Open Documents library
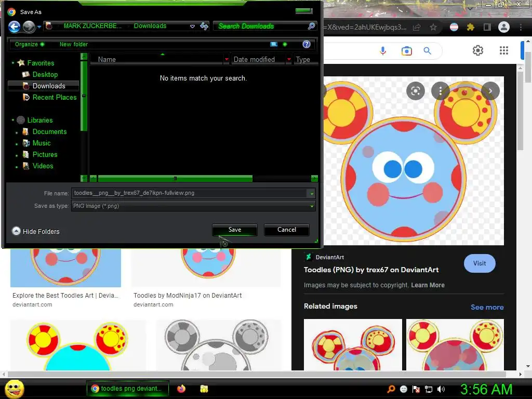The image size is (532, 399). 49,131
